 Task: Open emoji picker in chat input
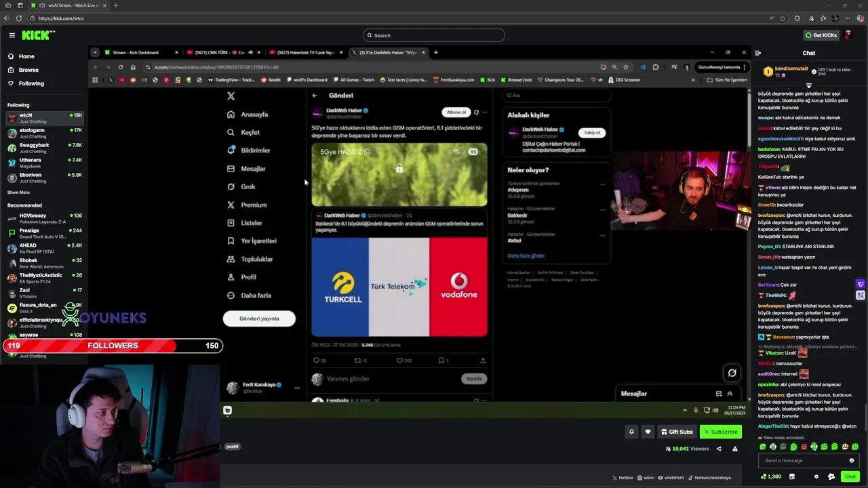pyautogui.click(x=852, y=460)
